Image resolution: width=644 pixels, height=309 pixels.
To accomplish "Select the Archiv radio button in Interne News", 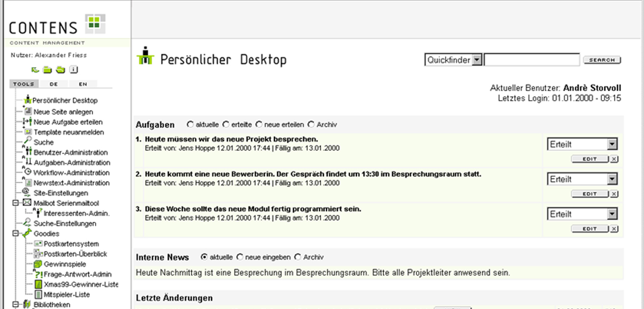I will point(298,257).
